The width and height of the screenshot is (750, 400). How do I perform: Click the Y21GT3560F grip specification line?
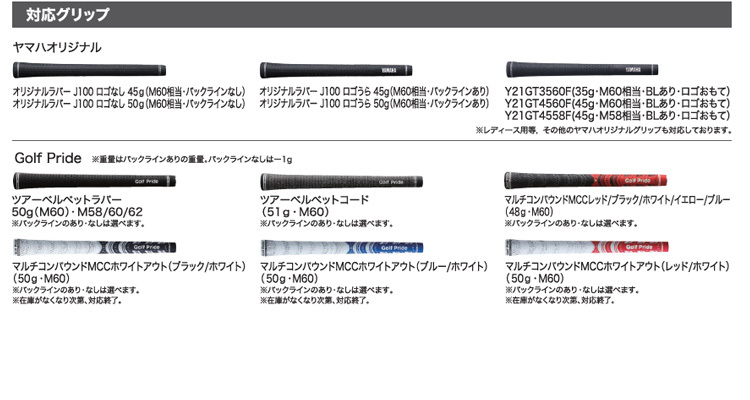618,91
